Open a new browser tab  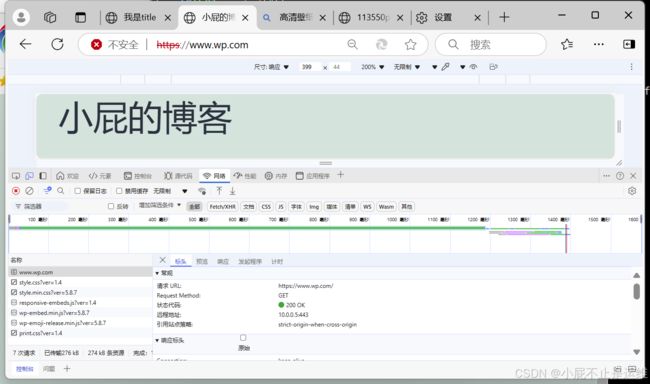coord(504,17)
